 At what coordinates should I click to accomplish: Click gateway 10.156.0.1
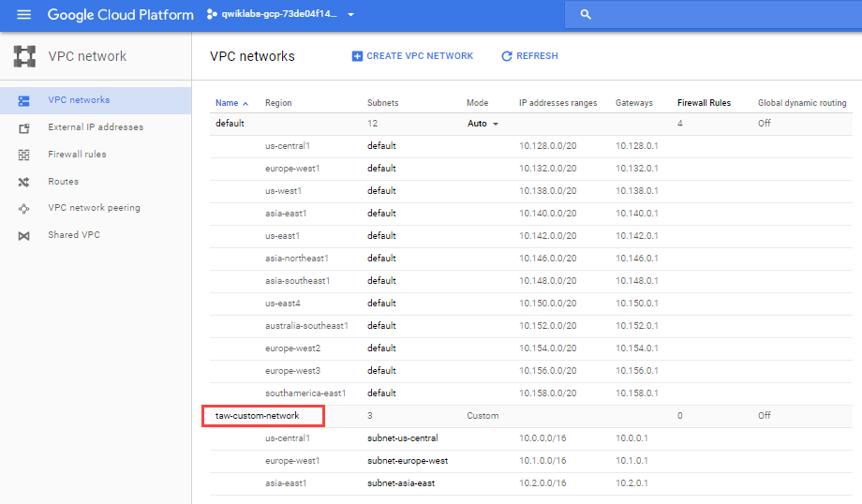click(636, 371)
